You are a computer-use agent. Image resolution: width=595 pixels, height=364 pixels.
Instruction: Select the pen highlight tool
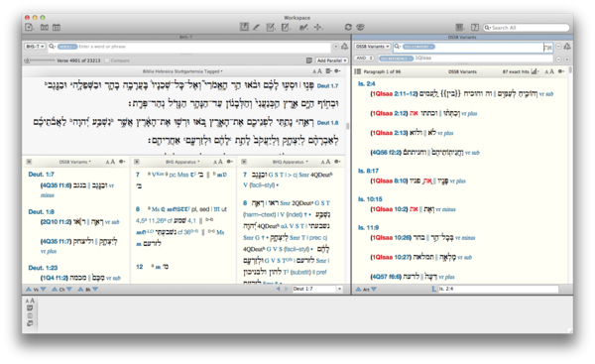click(257, 27)
